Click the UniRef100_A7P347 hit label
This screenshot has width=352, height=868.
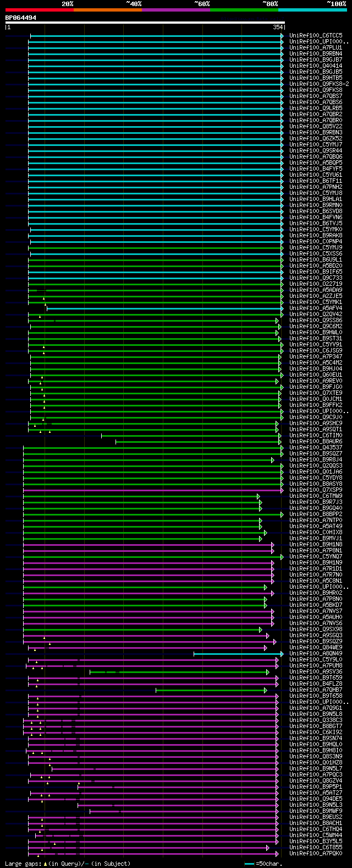tap(316, 356)
